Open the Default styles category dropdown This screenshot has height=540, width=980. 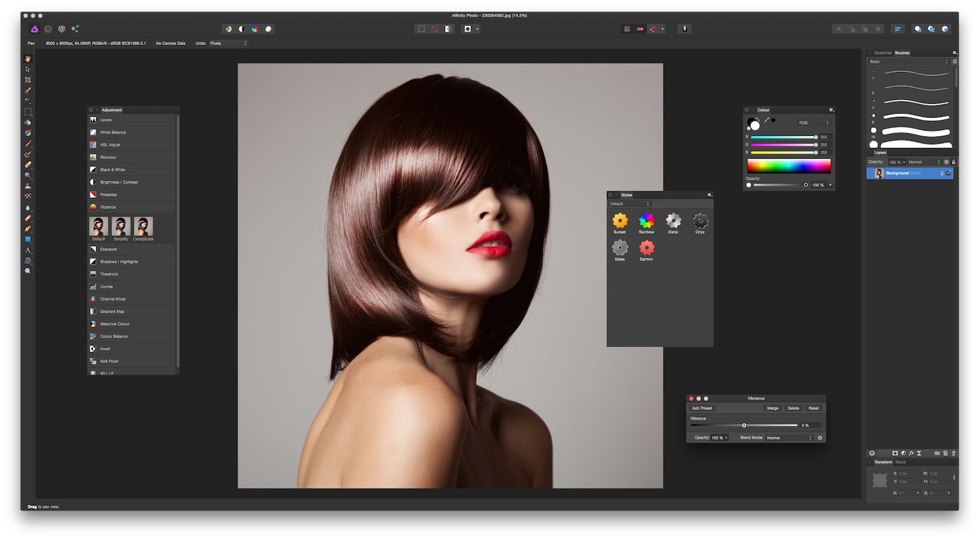(x=630, y=204)
